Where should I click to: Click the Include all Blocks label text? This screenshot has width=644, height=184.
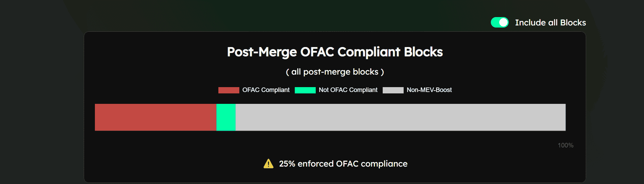(x=551, y=23)
